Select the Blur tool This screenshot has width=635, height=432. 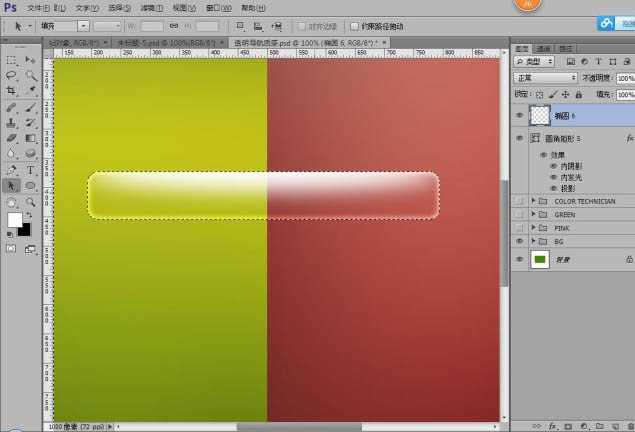[x=11, y=153]
